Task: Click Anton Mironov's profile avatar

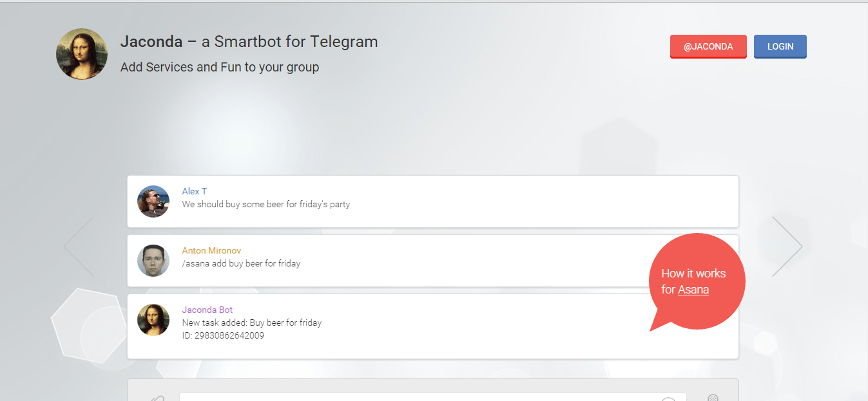Action: point(153,261)
